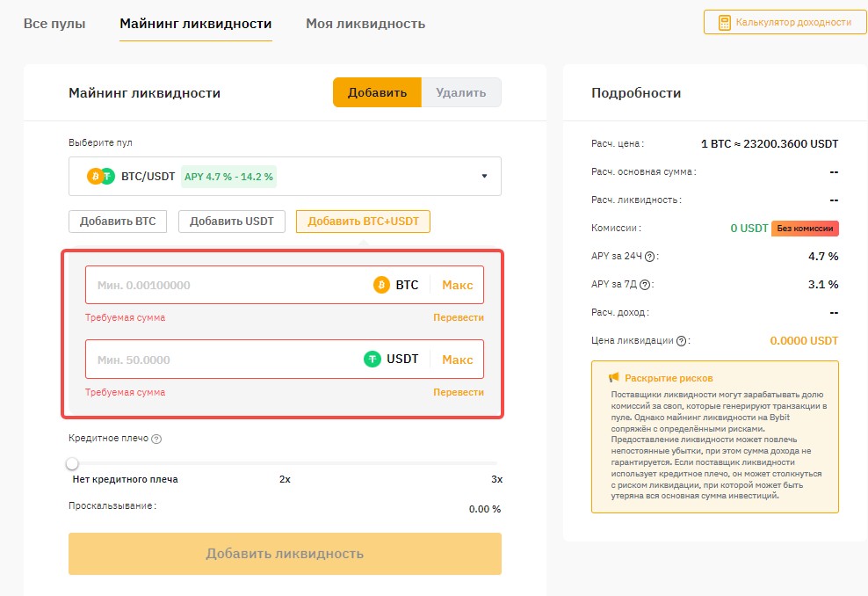Click info icon next to APY за 7Д
Image resolution: width=868 pixels, height=596 pixels.
pos(645,285)
